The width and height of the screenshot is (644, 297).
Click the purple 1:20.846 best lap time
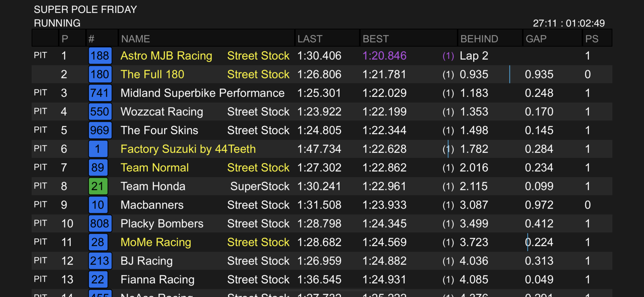pos(384,56)
